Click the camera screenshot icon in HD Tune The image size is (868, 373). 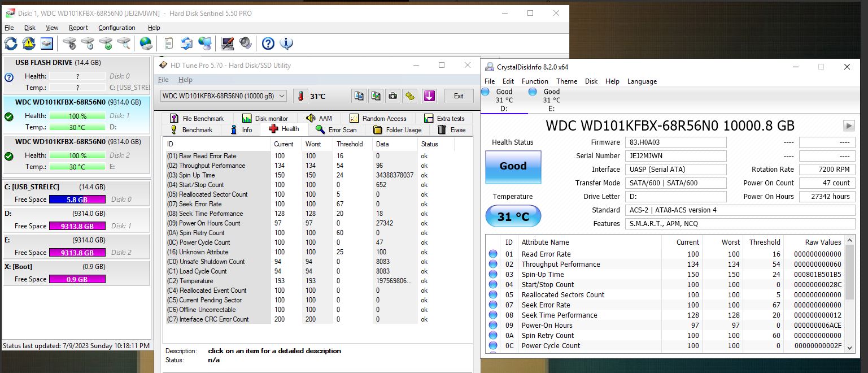(x=392, y=96)
